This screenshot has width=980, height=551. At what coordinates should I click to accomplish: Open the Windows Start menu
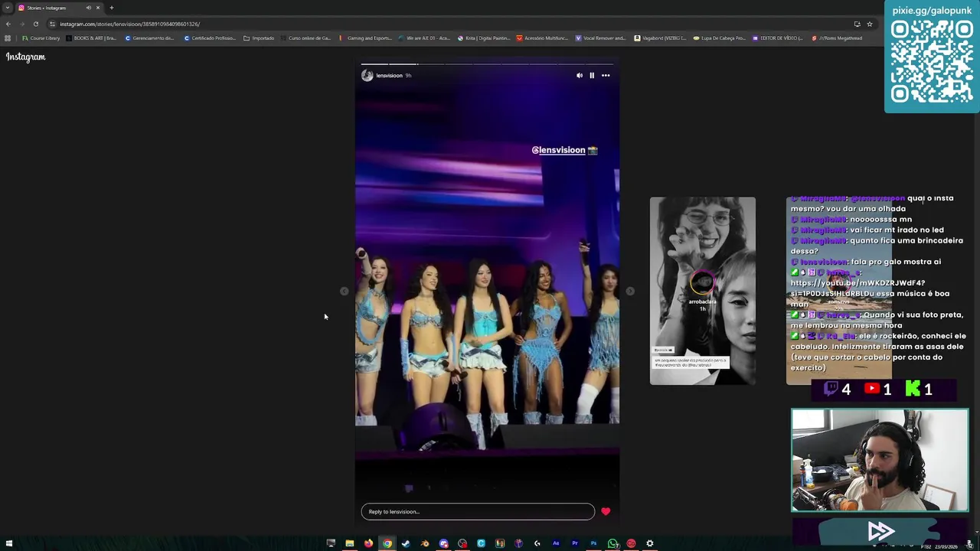pyautogui.click(x=9, y=543)
